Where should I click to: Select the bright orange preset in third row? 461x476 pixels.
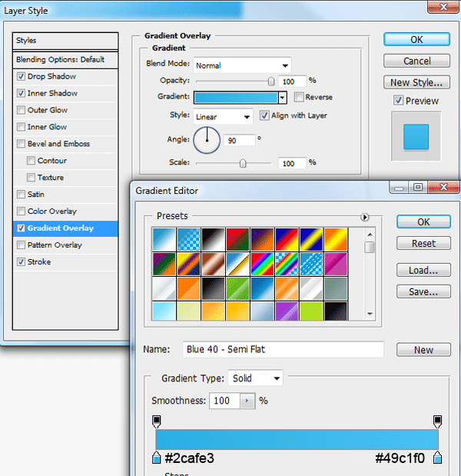[189, 288]
